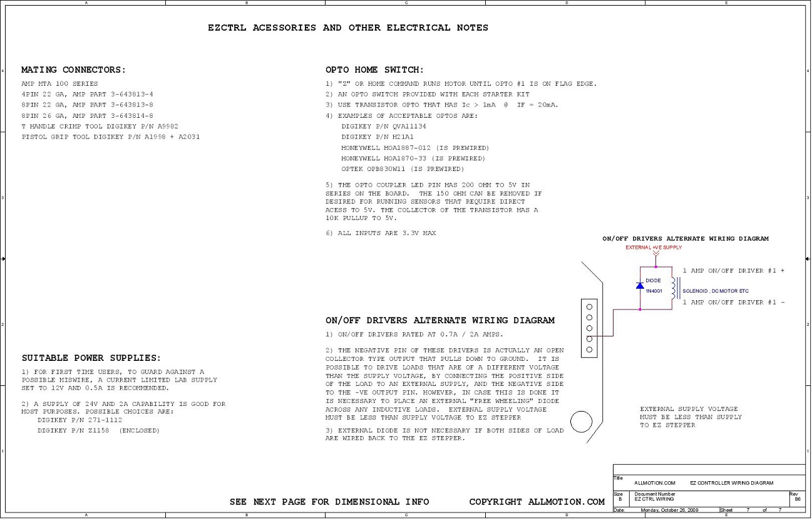Click note 2 about the open collector output
Viewport: 812px width, 520px height.
(445, 383)
